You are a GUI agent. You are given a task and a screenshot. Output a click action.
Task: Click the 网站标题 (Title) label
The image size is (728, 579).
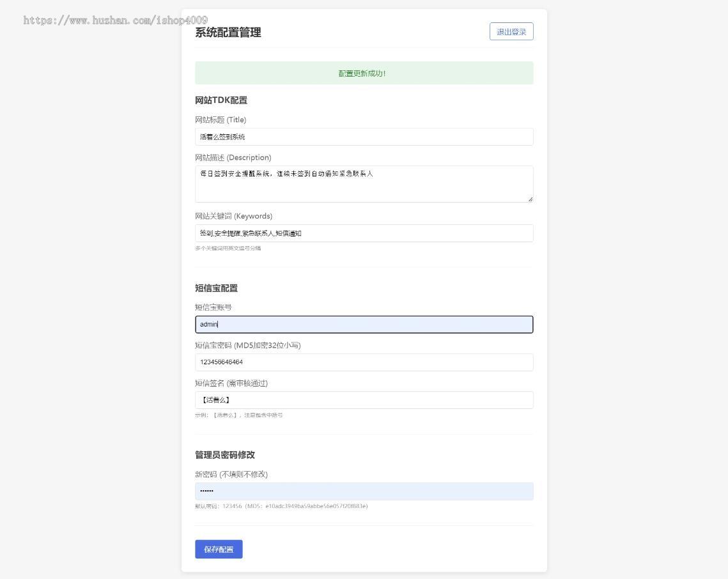tap(221, 120)
